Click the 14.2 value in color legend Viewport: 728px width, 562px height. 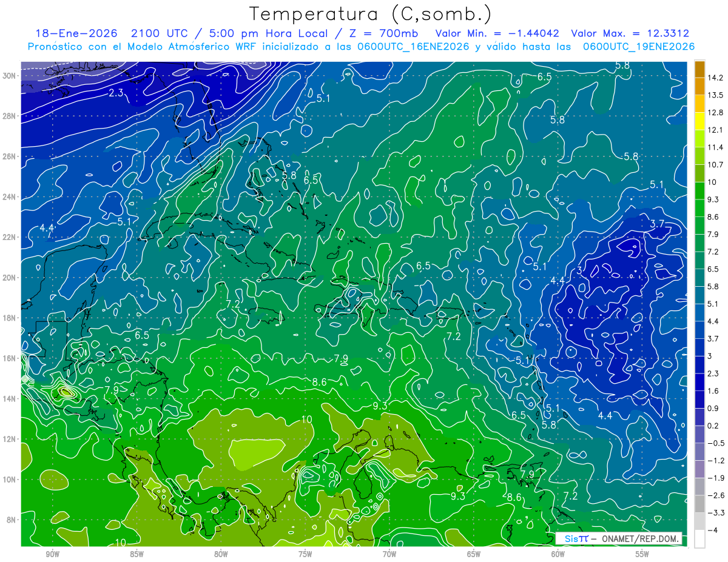pyautogui.click(x=715, y=78)
